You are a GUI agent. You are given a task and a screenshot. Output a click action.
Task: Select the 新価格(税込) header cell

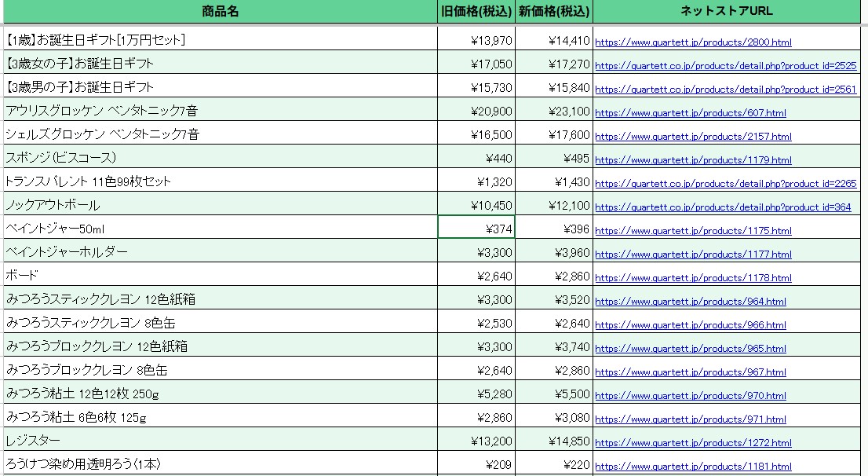(553, 12)
